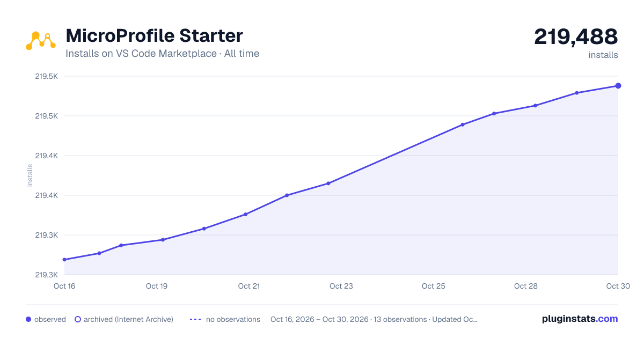Click the archived (Internet Archive) legend circle
Viewport: 644px width, 338px height.
click(x=78, y=319)
